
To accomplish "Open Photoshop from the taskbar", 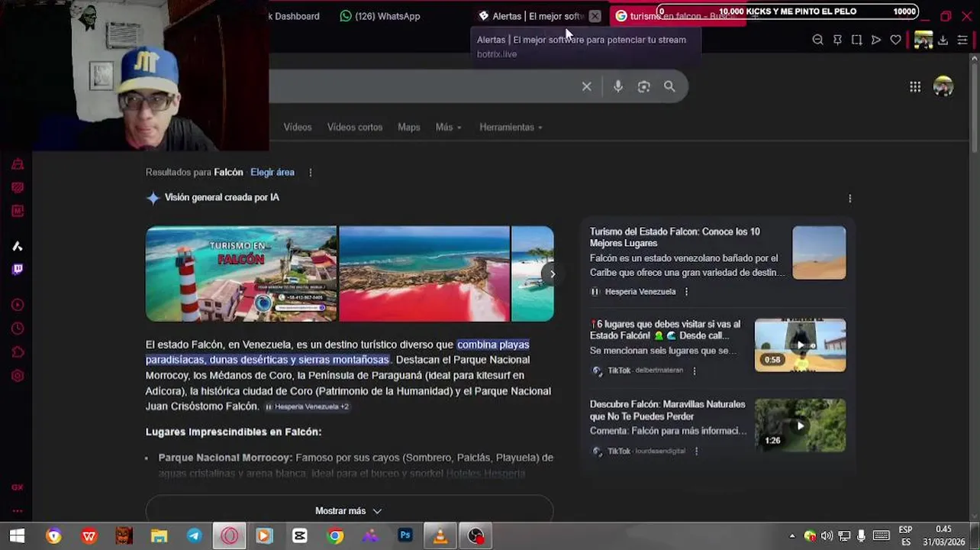I will 405,535.
